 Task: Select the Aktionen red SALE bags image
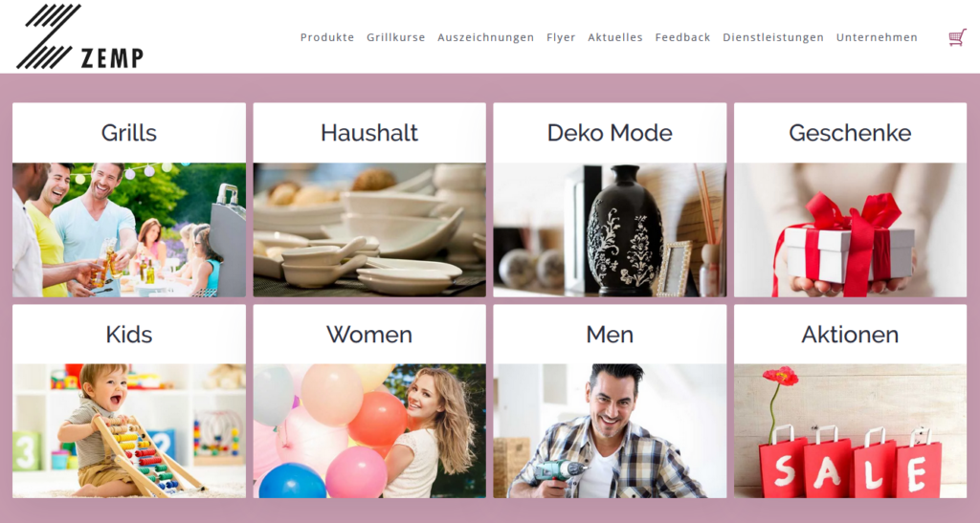point(850,430)
